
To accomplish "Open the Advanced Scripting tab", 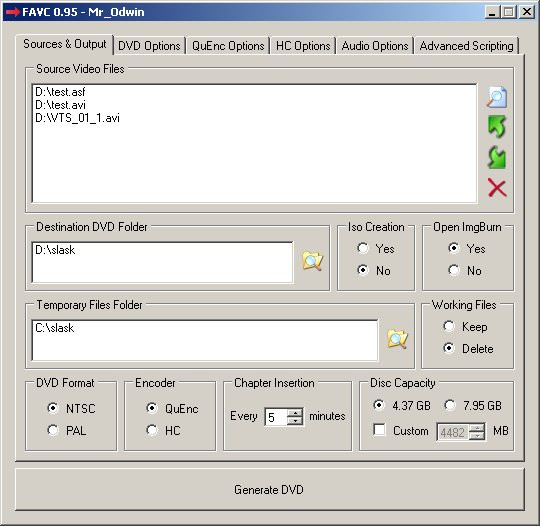I will [x=466, y=46].
